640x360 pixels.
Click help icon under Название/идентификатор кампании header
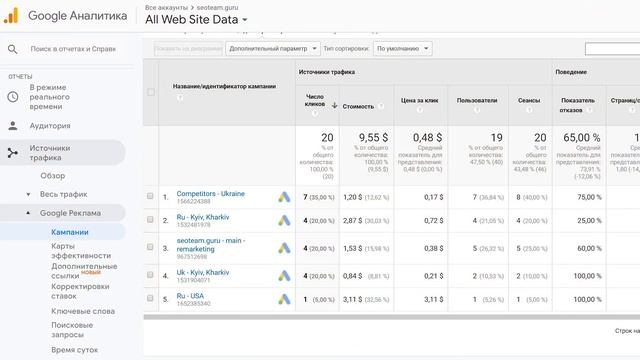180,98
